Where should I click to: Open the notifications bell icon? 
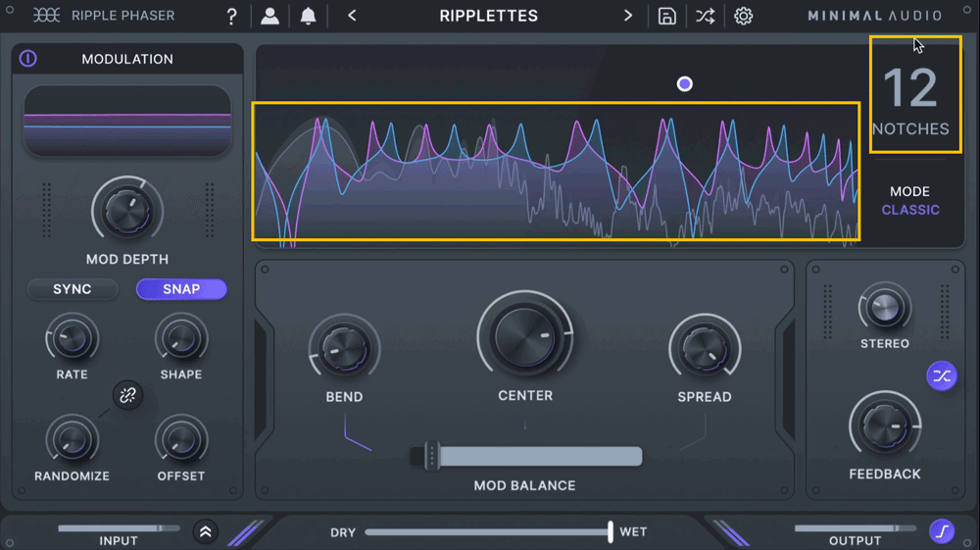click(x=308, y=16)
